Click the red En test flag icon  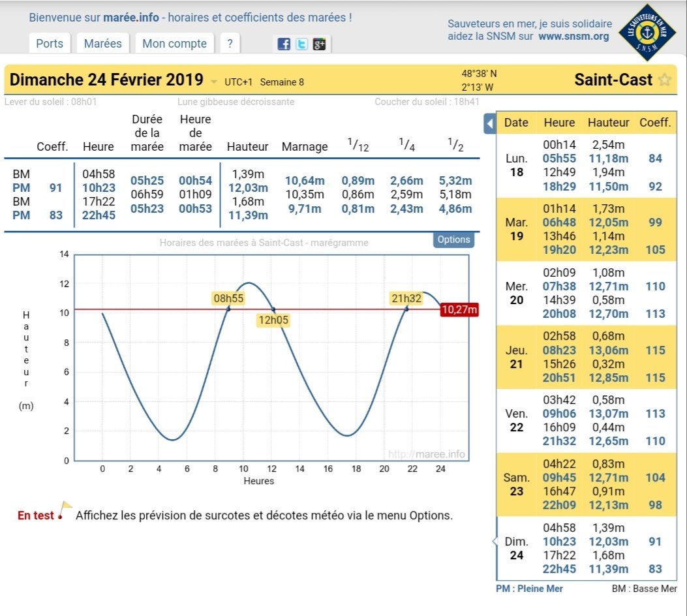coord(65,510)
